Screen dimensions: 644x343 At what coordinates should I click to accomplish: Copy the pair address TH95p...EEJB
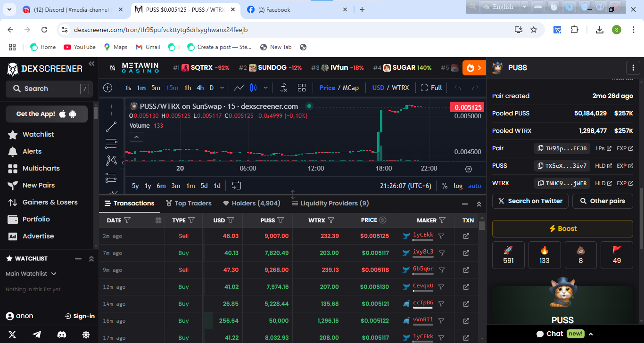(562, 148)
